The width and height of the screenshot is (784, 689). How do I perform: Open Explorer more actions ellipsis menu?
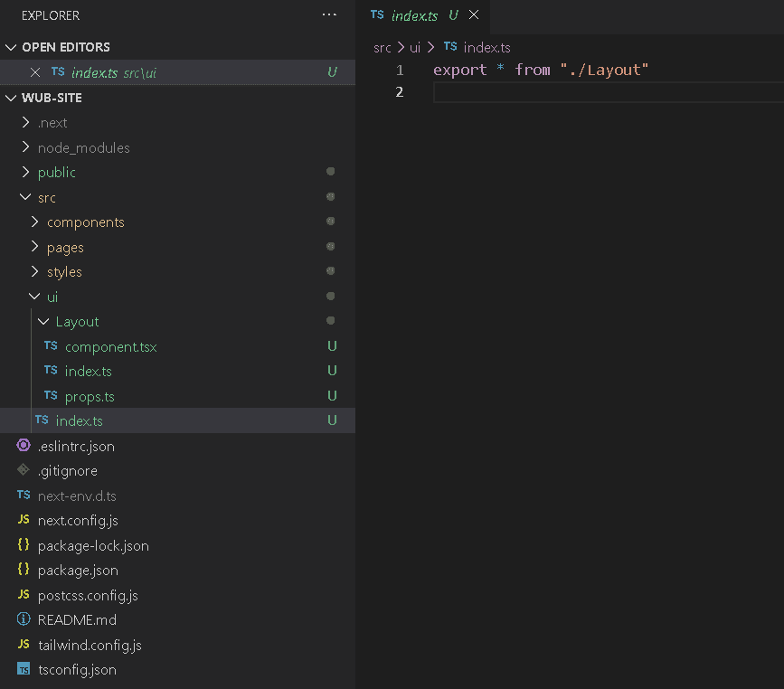[329, 15]
